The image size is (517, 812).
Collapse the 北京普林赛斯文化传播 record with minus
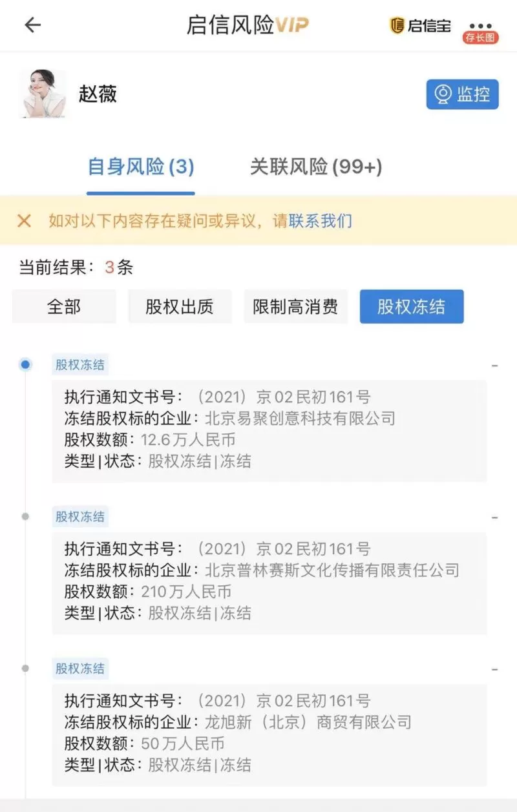tap(494, 517)
